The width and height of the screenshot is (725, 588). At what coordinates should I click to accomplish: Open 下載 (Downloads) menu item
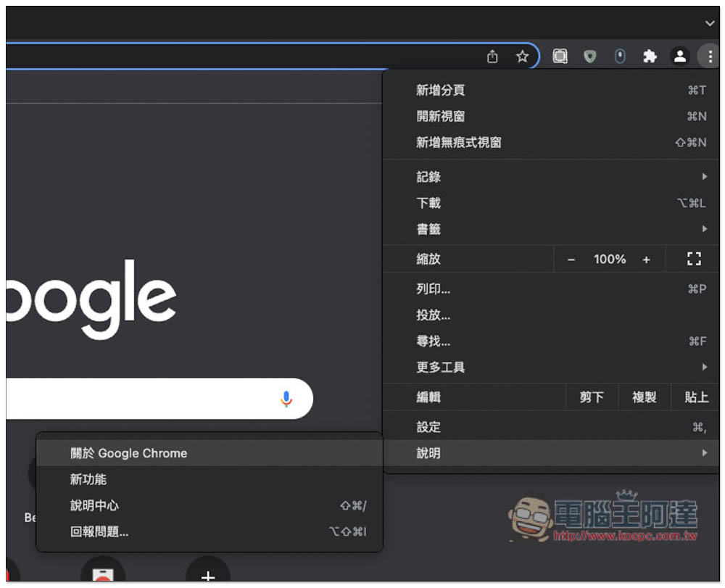point(552,203)
